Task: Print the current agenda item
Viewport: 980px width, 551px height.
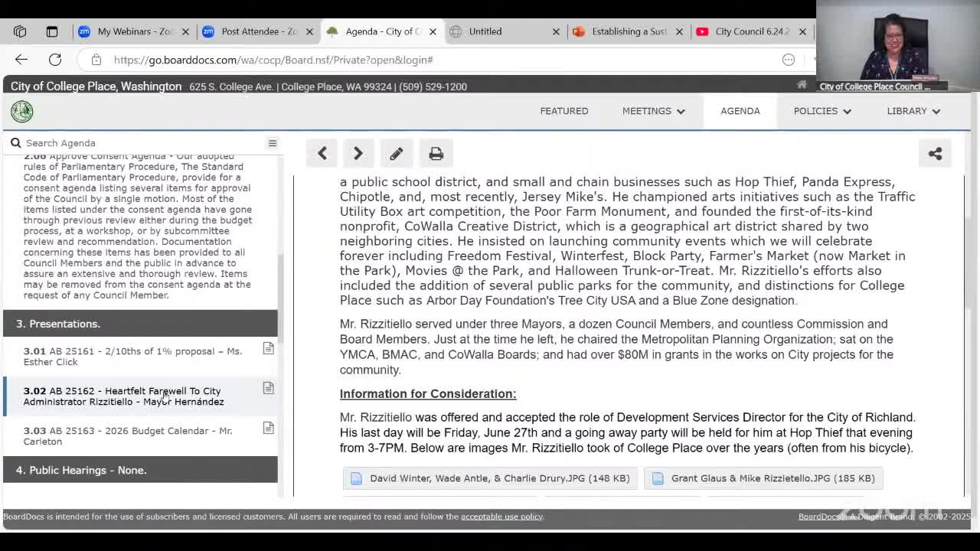Action: pyautogui.click(x=436, y=154)
